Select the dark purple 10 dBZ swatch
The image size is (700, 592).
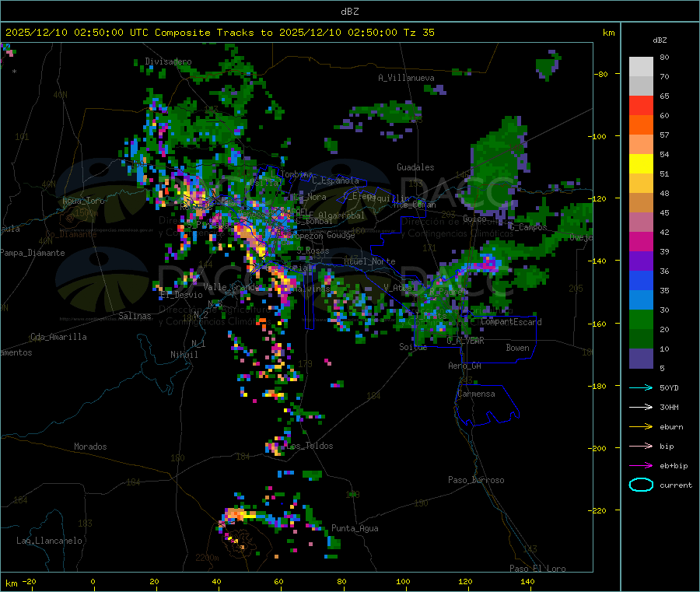pyautogui.click(x=641, y=359)
